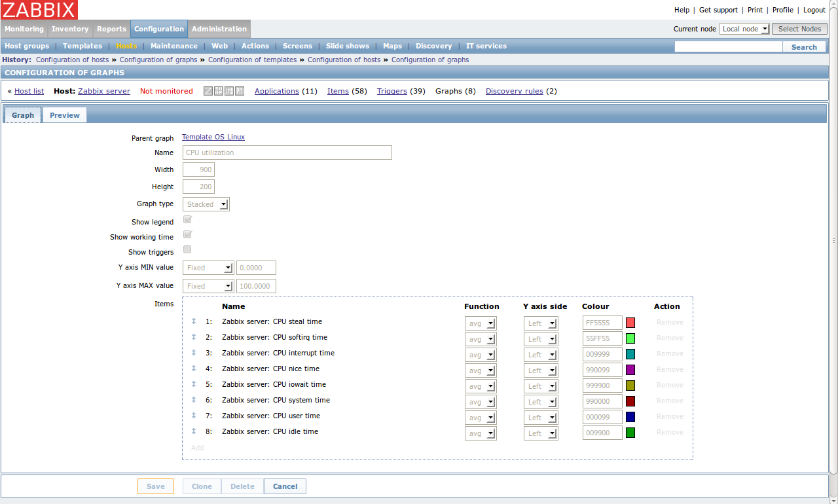Click the ZABBIX logo

point(39,10)
